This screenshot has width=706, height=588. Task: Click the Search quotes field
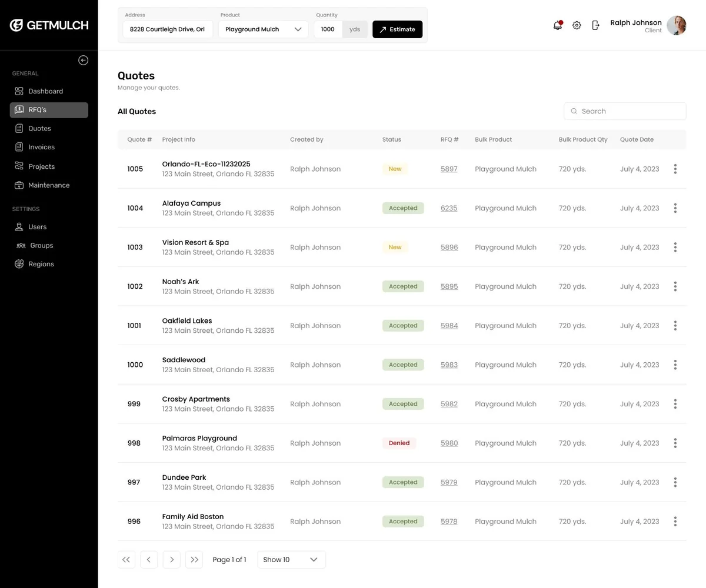click(625, 111)
